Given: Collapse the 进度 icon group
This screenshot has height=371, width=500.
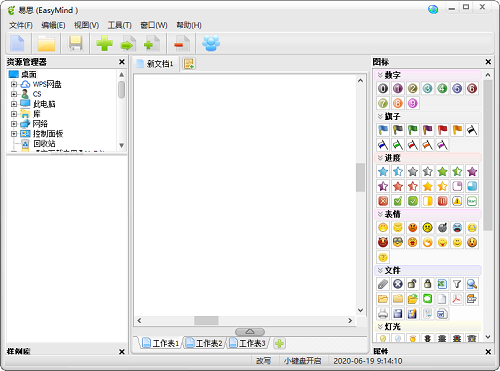Looking at the screenshot, I should [380, 158].
